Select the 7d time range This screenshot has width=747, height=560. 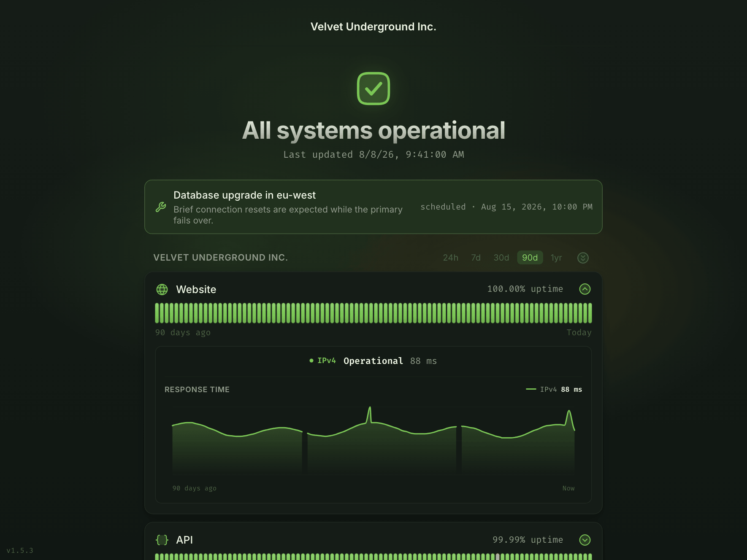point(476,258)
